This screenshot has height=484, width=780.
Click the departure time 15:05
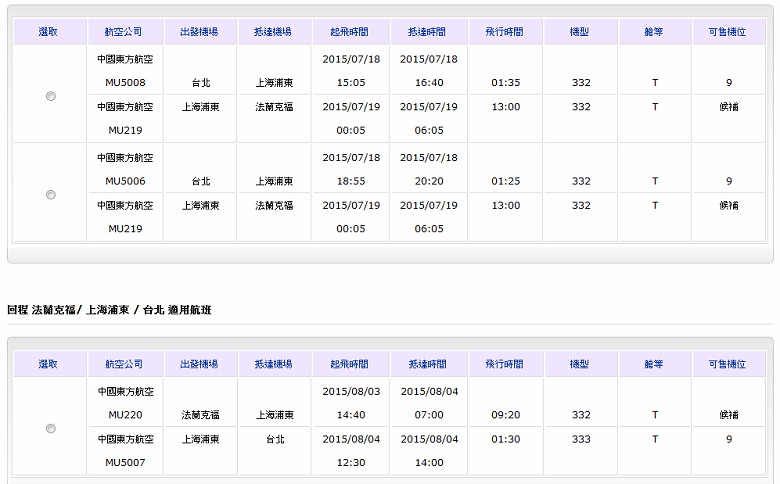(x=351, y=83)
